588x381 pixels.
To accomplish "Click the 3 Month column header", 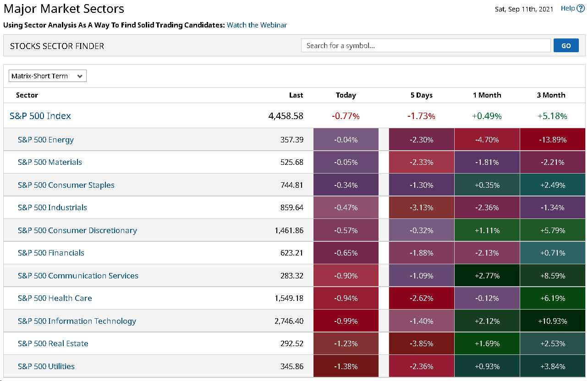I will click(551, 95).
